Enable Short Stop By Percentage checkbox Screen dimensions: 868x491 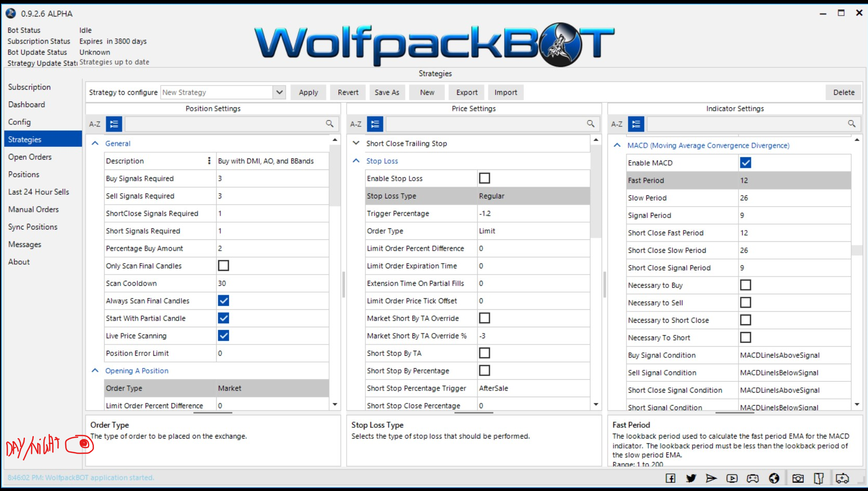click(x=485, y=371)
